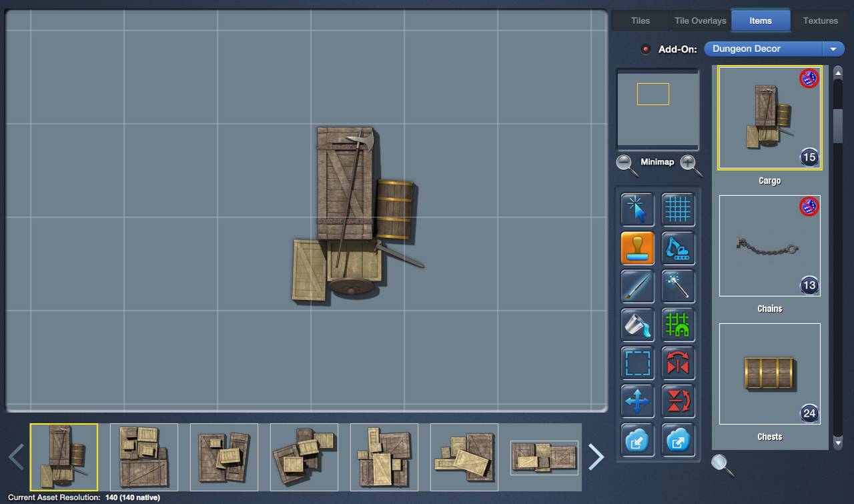Click the cloud export icon
The image size is (854, 504).
[678, 439]
